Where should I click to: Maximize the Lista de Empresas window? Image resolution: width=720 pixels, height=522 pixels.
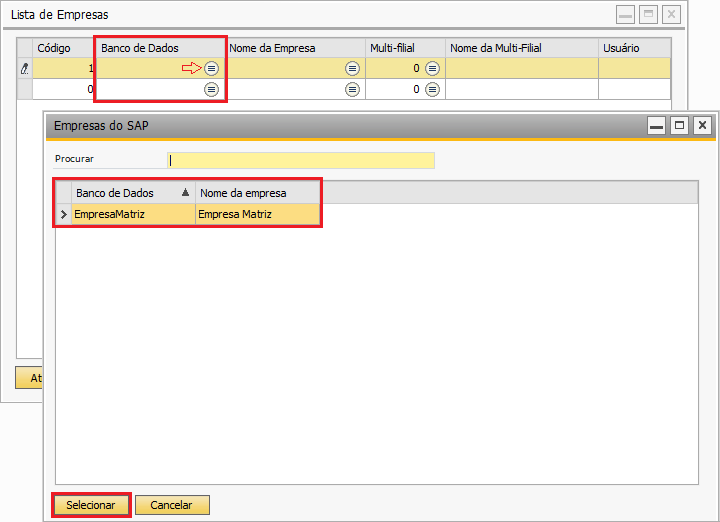(648, 15)
